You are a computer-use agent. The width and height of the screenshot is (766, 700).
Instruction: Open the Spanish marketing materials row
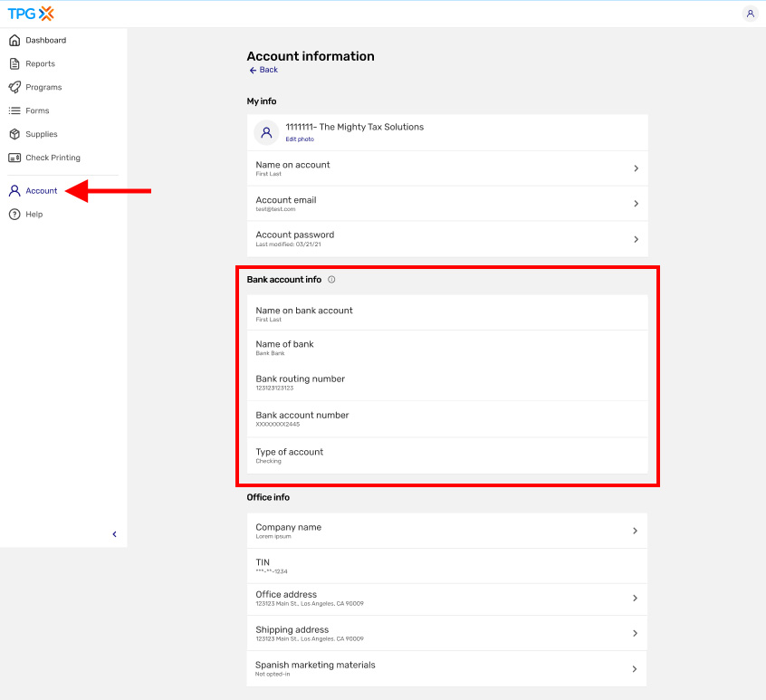click(447, 669)
